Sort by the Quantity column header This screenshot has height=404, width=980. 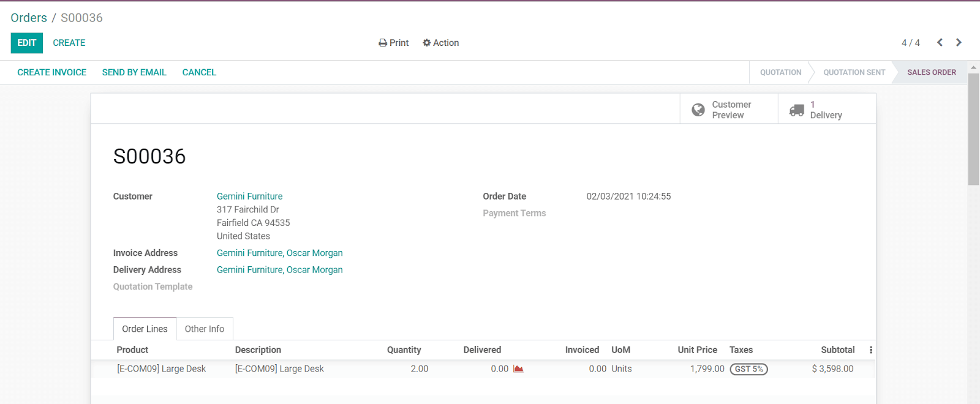(404, 350)
